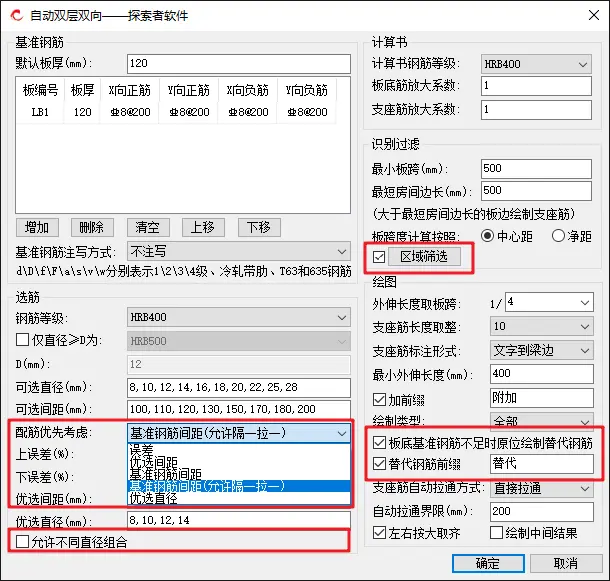The image size is (610, 581).
Task: Click the 探索者 logo icon in title bar
Action: pos(17,16)
